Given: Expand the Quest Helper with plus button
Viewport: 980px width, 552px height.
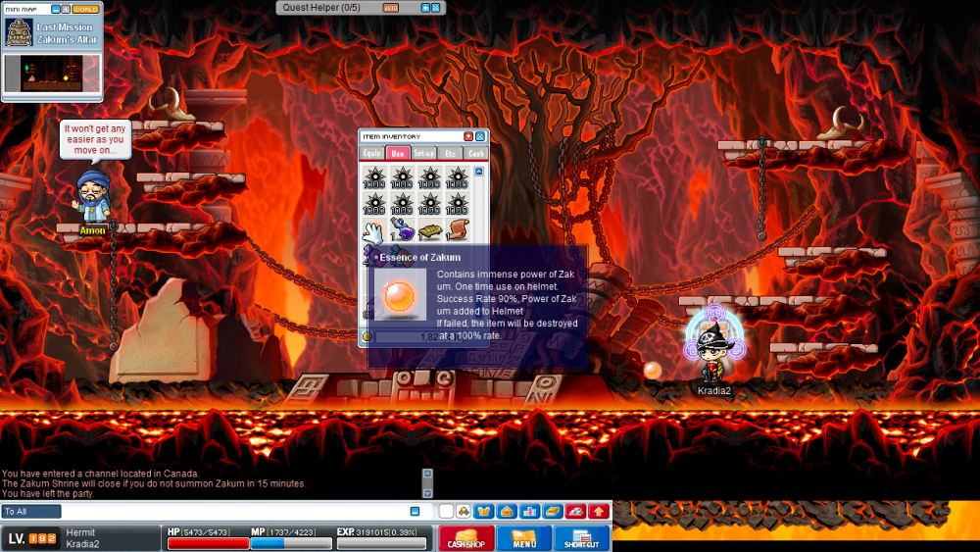Looking at the screenshot, I should pos(425,8).
